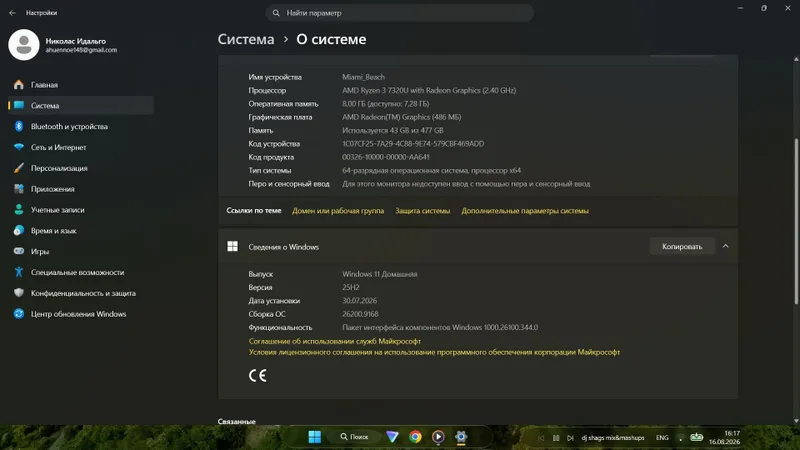Click the 'Игры' gamepad icon

tap(19, 251)
